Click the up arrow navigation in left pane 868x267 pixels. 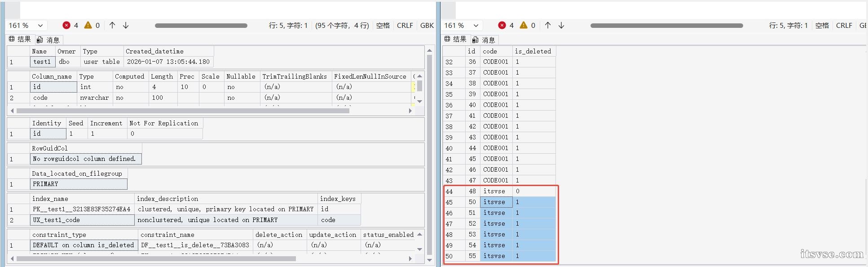tap(112, 25)
